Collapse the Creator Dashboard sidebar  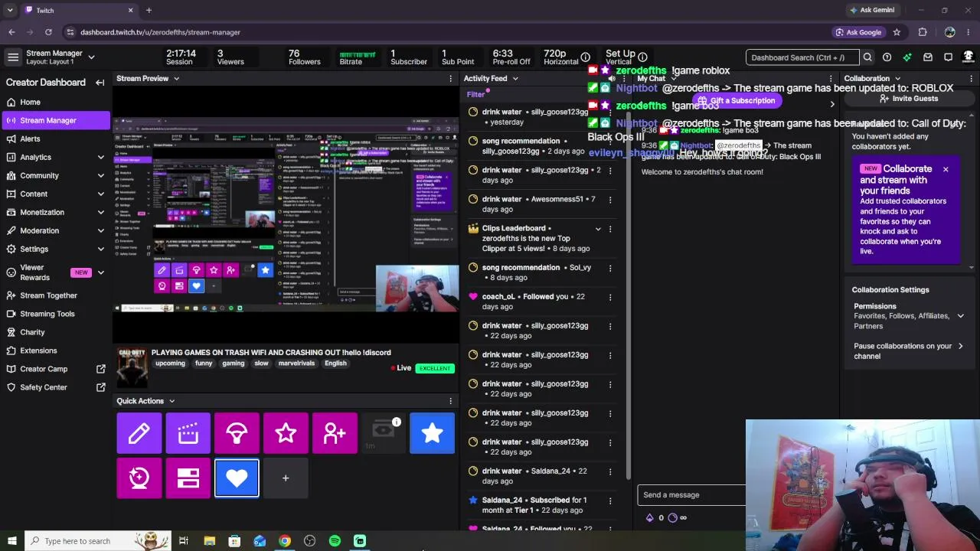100,83
